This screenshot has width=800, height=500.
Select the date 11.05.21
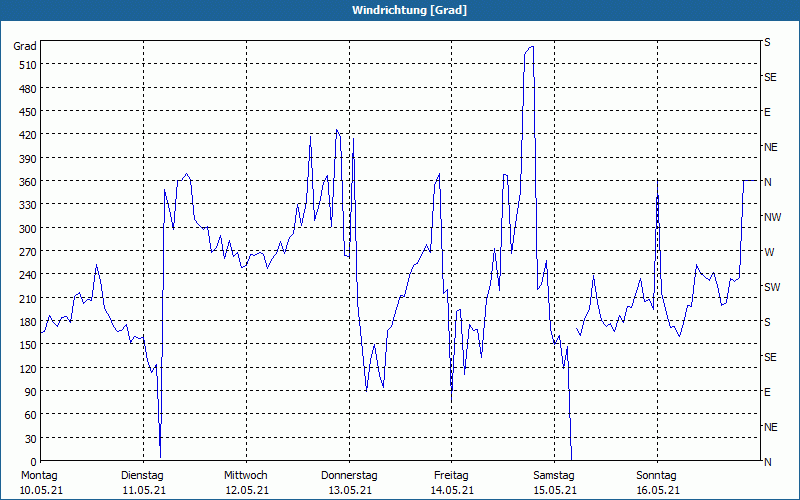(144, 491)
